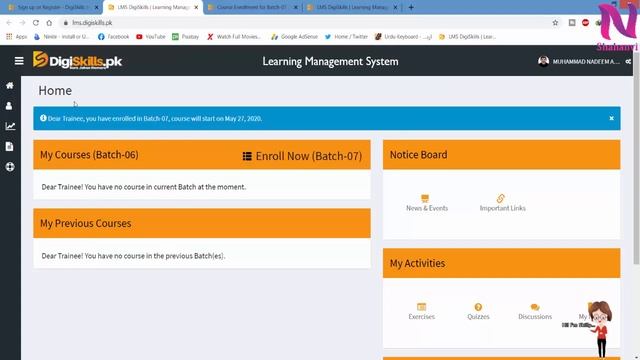This screenshot has width=640, height=360.
Task: Close the Sign up or Register tab
Action: tap(97, 7)
